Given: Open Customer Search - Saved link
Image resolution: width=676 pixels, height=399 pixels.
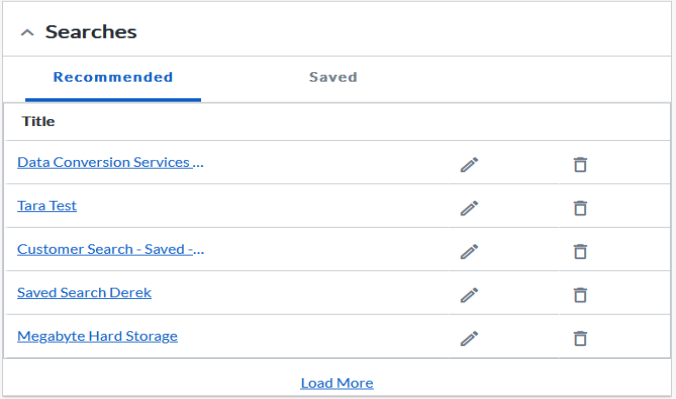Looking at the screenshot, I should pos(111,249).
